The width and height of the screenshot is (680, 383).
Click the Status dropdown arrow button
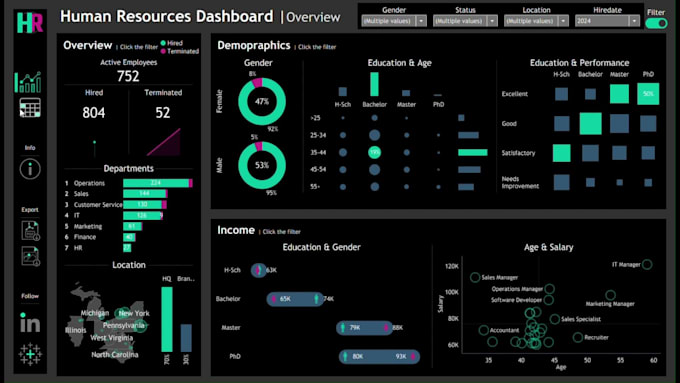tap(492, 21)
